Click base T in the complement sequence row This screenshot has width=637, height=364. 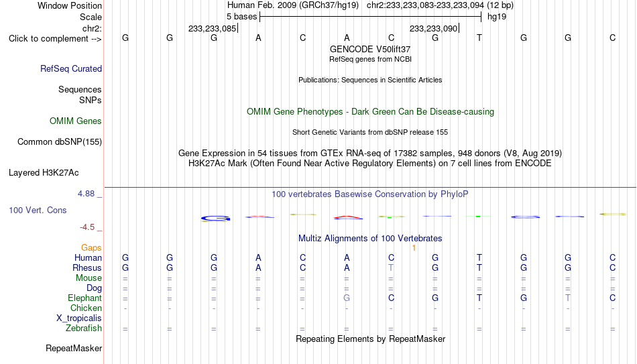click(x=479, y=38)
